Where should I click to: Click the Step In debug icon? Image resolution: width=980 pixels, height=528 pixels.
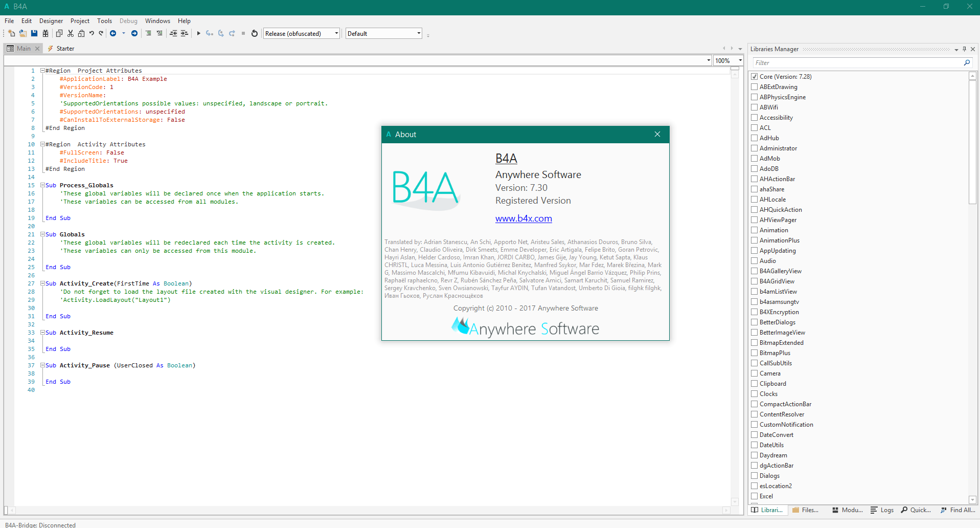tap(210, 33)
